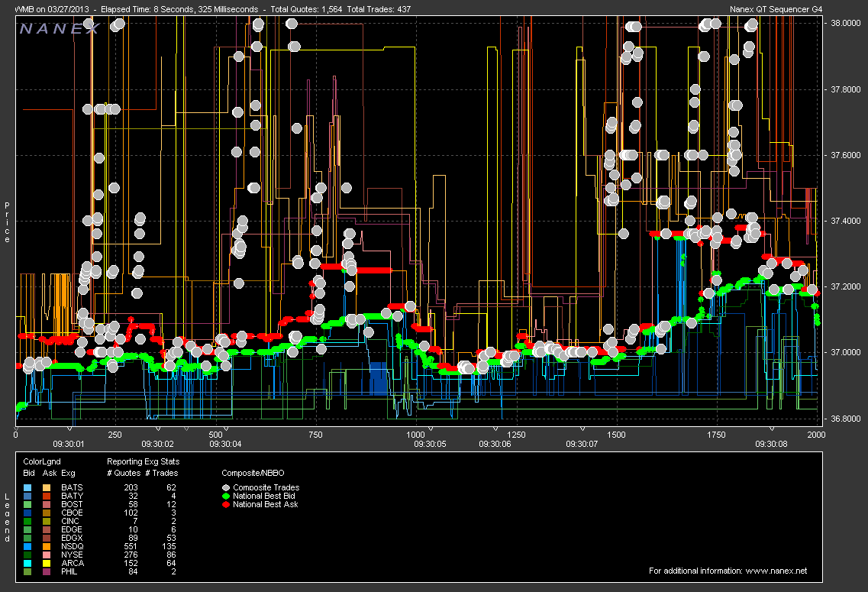Screen dimensions: 868x592
Task: Click the 36.8000 price axis label
Action: pos(846,419)
